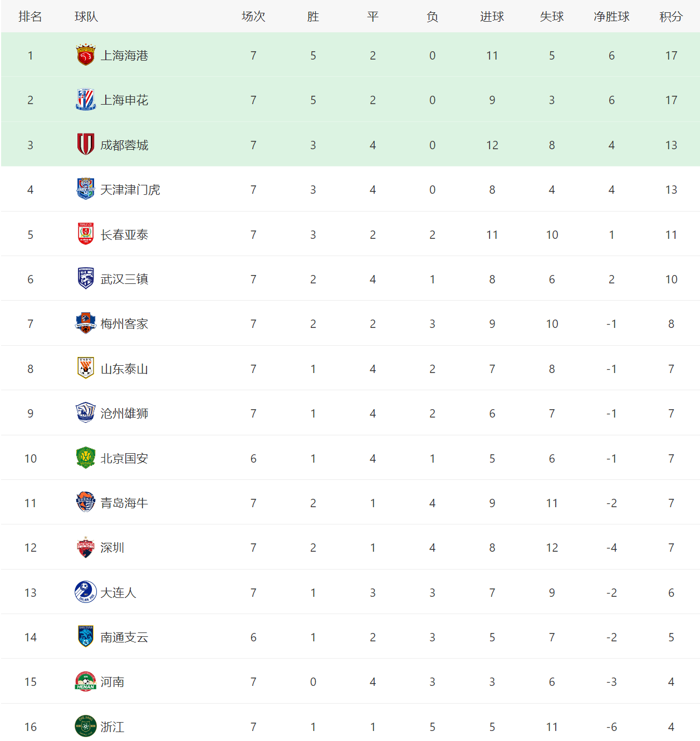Select the 成都蓉城 red shield logo
This screenshot has height=741, width=700.
click(86, 145)
